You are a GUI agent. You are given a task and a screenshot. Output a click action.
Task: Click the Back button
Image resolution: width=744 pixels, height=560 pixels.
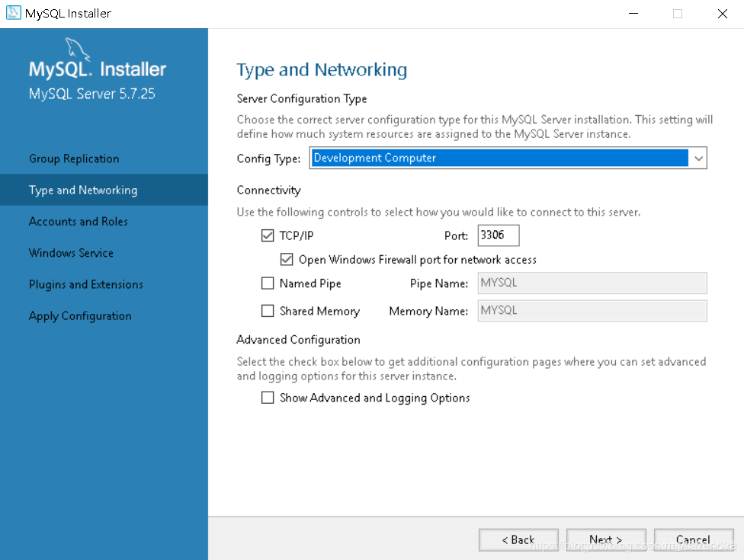pyautogui.click(x=518, y=539)
